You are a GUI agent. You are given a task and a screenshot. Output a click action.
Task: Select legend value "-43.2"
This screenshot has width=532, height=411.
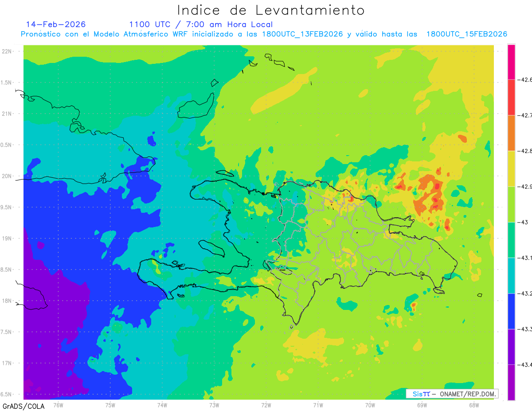pos(525,293)
